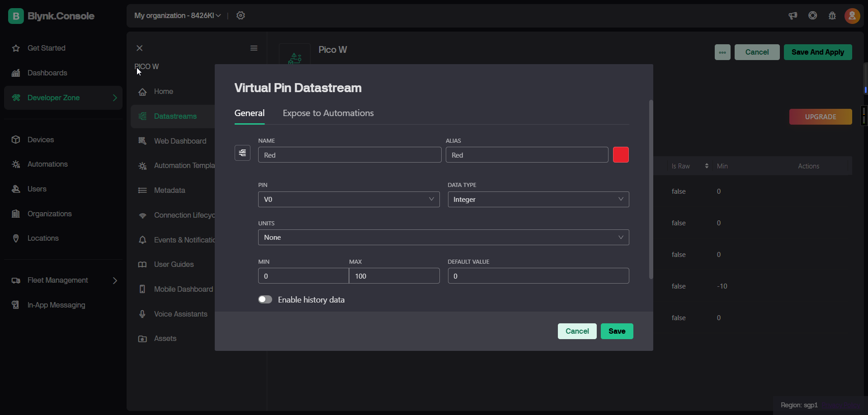Pick datastream color red swatch
Image resolution: width=868 pixels, height=415 pixels.
pyautogui.click(x=621, y=155)
